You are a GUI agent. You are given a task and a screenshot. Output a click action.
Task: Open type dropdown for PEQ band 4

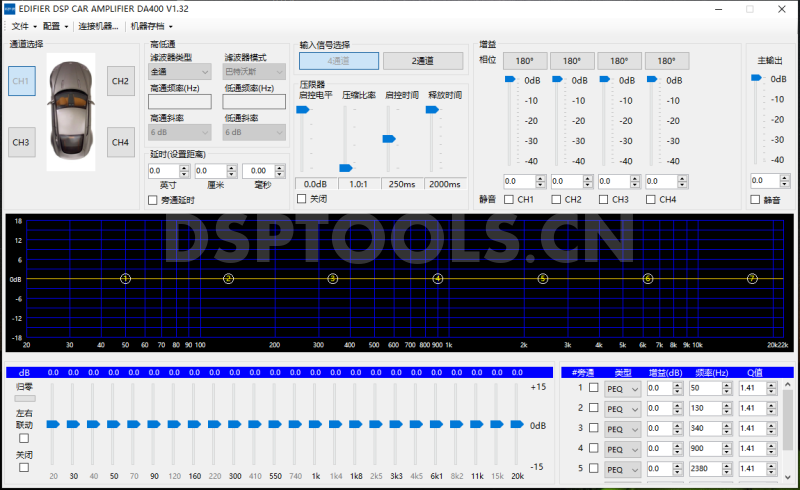[622, 450]
